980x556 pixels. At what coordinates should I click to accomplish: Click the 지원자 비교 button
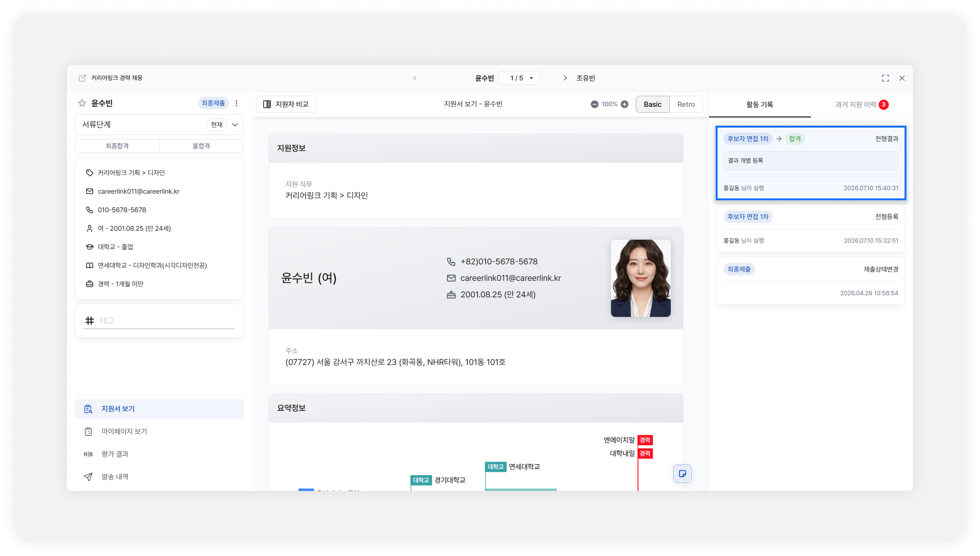point(286,104)
